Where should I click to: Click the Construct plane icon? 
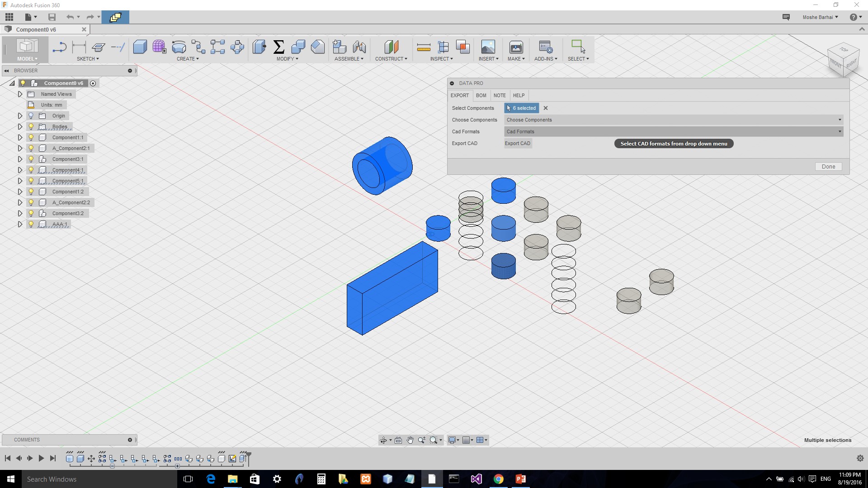point(391,47)
